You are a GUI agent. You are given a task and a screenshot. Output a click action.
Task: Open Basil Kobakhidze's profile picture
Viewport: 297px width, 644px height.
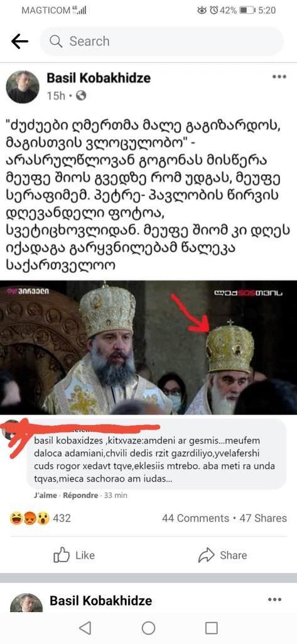click(23, 87)
